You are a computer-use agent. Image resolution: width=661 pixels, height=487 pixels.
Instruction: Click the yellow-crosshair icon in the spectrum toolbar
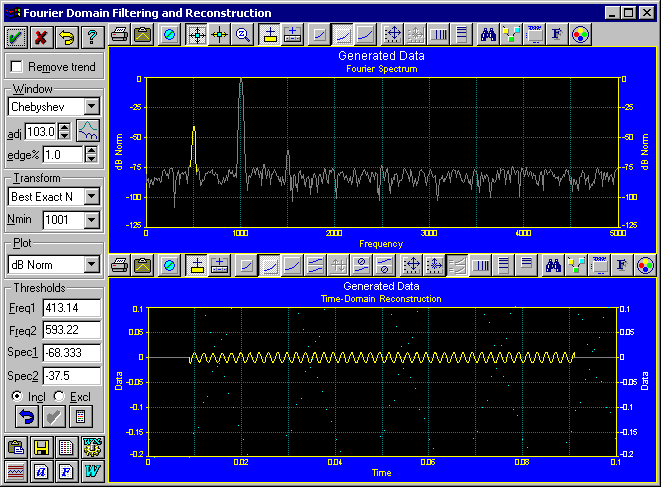tap(220, 35)
